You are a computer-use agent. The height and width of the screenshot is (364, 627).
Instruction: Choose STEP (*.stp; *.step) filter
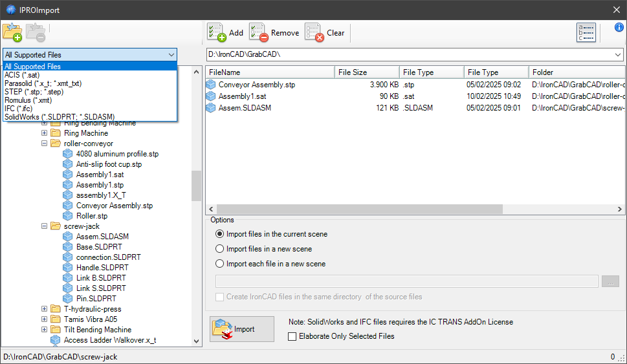pyautogui.click(x=90, y=92)
